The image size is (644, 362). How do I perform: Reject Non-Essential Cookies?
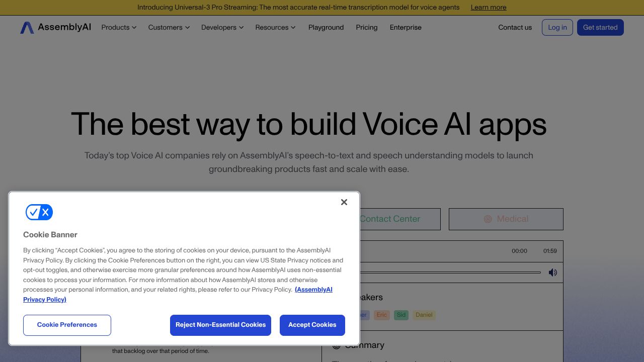click(x=220, y=325)
